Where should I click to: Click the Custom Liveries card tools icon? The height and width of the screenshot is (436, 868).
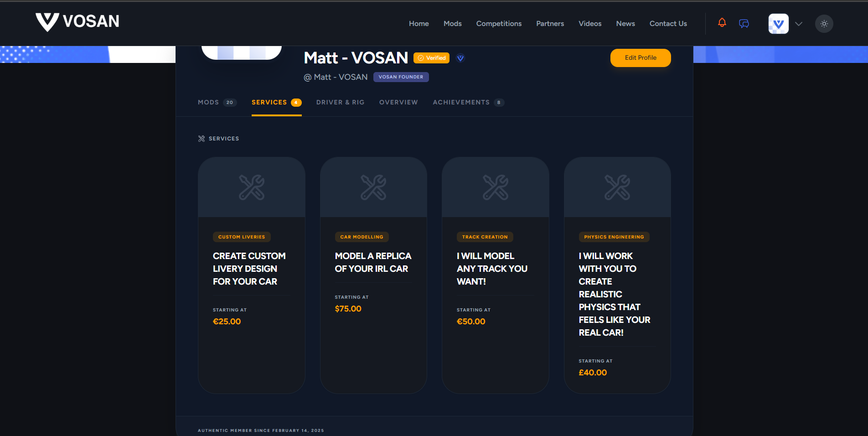pos(252,187)
